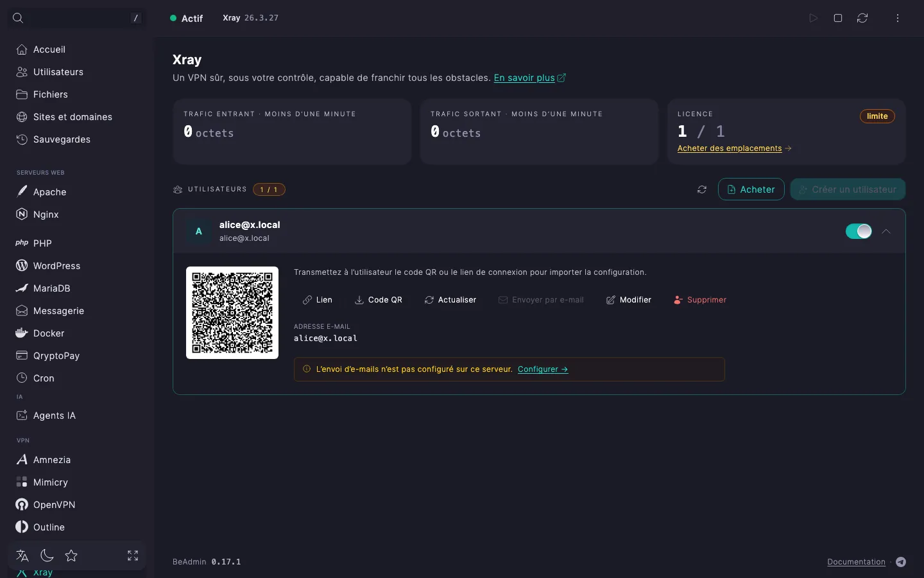This screenshot has width=924, height=578.
Task: Click Actualiser for alice
Action: pos(450,300)
